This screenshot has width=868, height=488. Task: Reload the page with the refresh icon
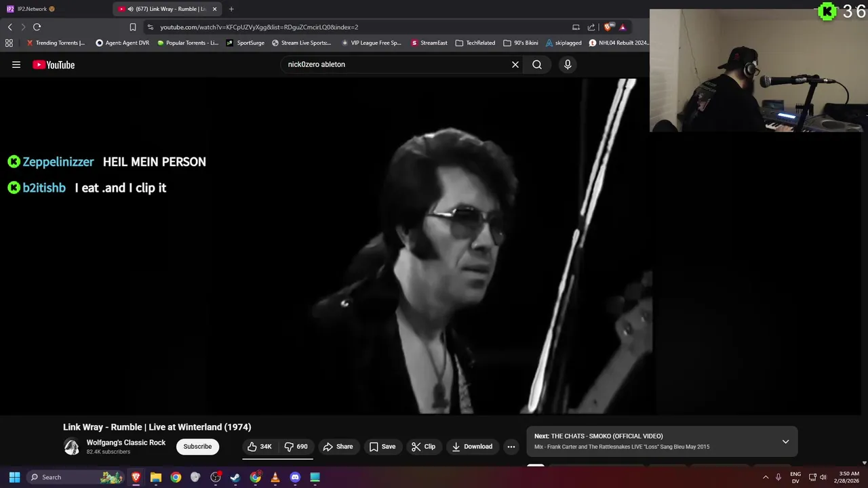[x=37, y=27]
